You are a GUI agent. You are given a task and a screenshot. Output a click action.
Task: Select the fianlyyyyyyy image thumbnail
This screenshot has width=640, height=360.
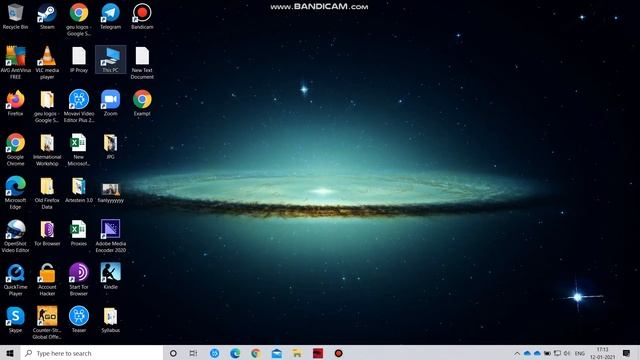[x=110, y=193]
